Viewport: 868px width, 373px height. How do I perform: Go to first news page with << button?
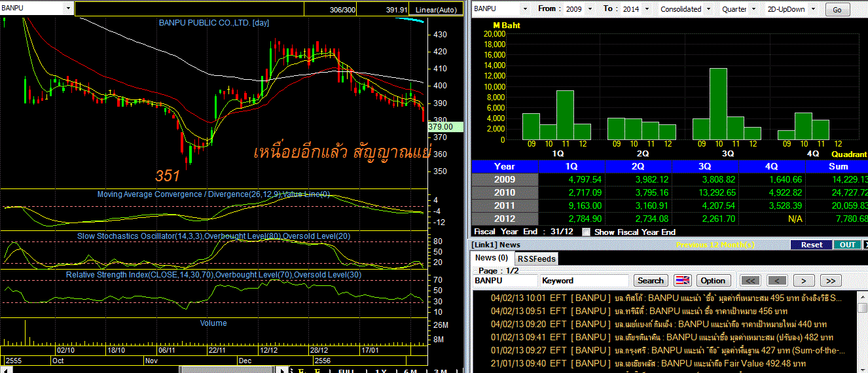click(x=750, y=280)
